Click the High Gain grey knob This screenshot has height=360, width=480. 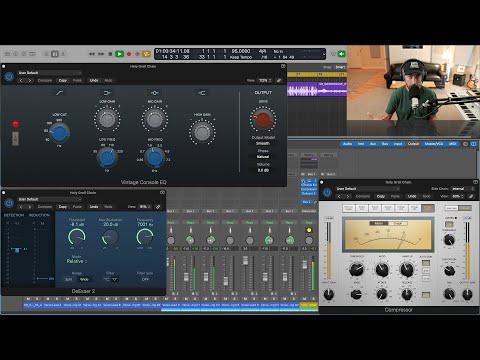[202, 132]
